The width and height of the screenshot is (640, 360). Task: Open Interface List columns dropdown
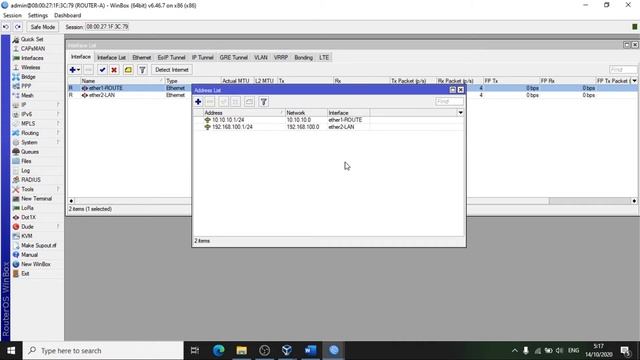click(634, 81)
